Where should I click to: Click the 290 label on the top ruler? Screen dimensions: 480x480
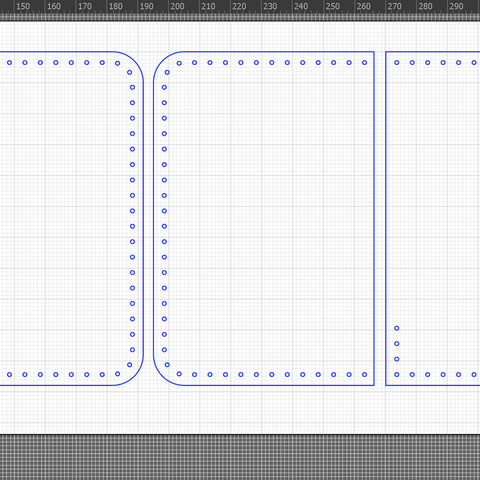(x=456, y=6)
